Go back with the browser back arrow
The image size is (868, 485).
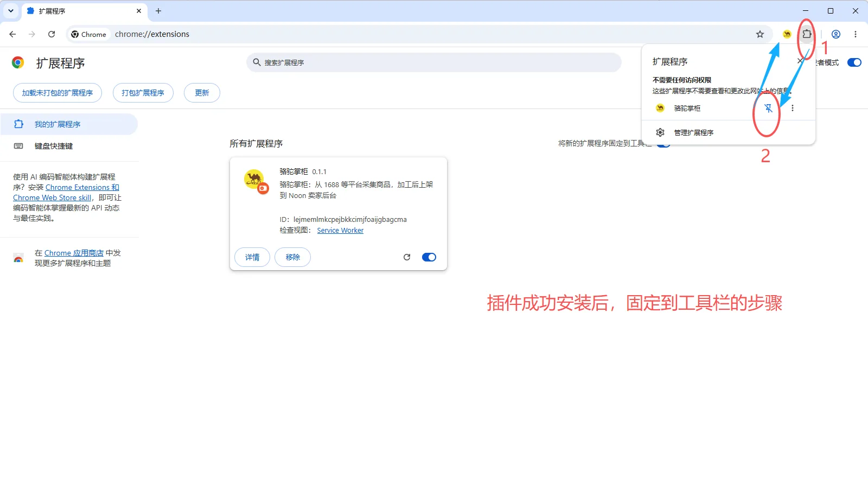point(12,34)
